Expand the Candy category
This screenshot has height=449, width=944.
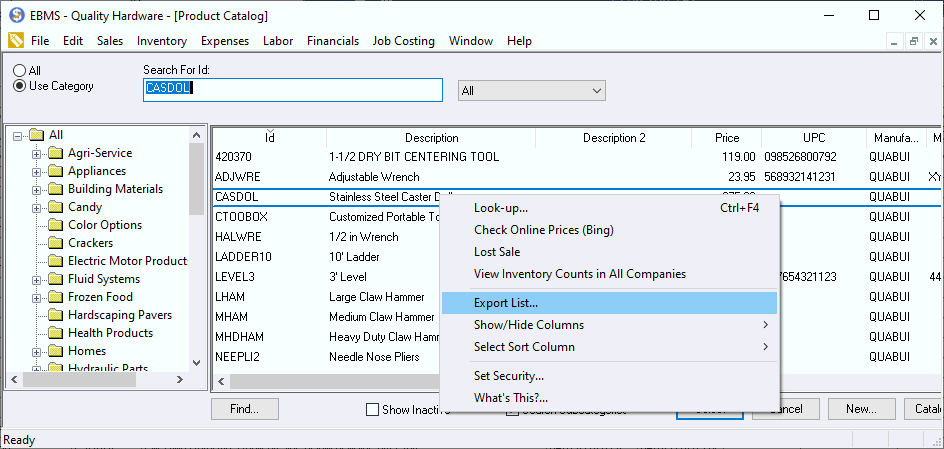pos(36,208)
